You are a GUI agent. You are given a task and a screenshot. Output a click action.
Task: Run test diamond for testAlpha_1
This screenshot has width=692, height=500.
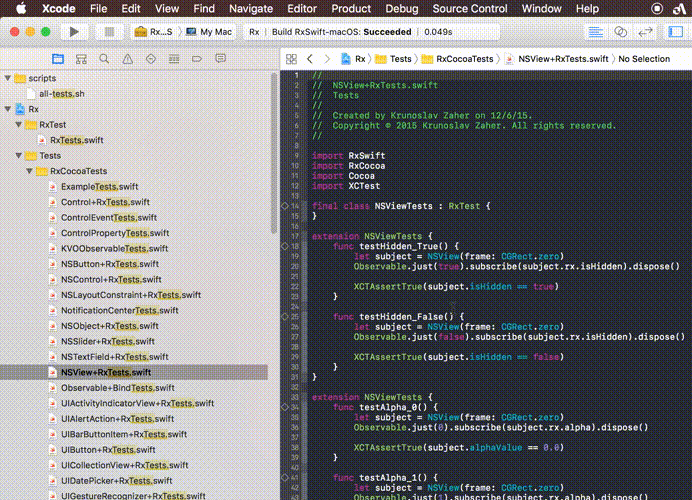285,477
